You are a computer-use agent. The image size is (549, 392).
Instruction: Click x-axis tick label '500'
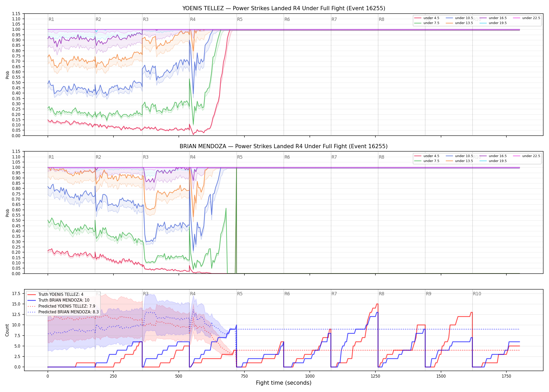pyautogui.click(x=179, y=376)
